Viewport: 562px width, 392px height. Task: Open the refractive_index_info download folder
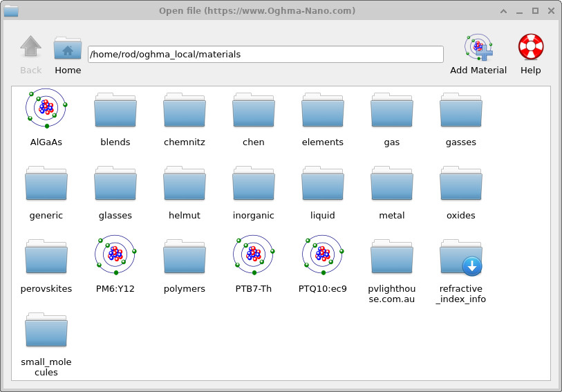click(x=461, y=257)
